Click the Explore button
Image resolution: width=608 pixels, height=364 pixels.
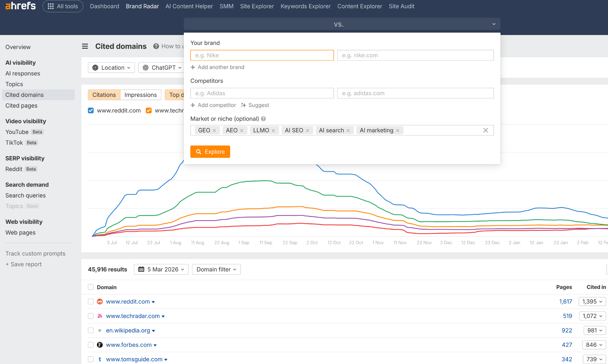tap(210, 152)
